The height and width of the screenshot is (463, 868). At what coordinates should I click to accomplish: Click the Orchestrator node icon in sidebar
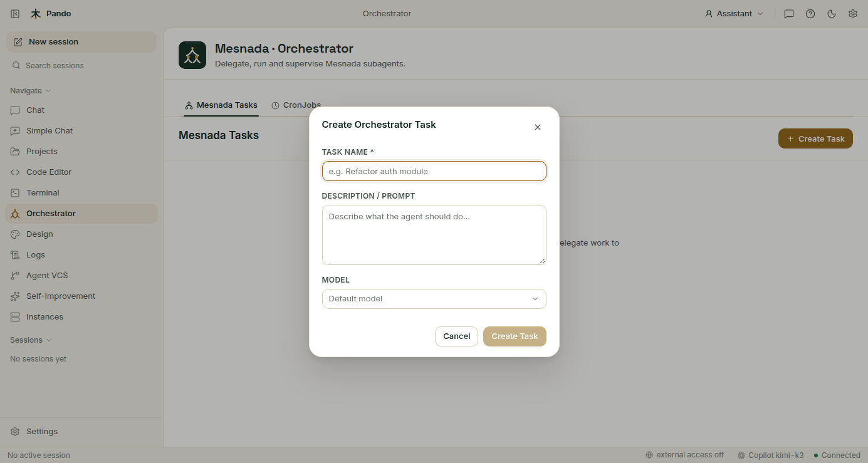point(15,214)
